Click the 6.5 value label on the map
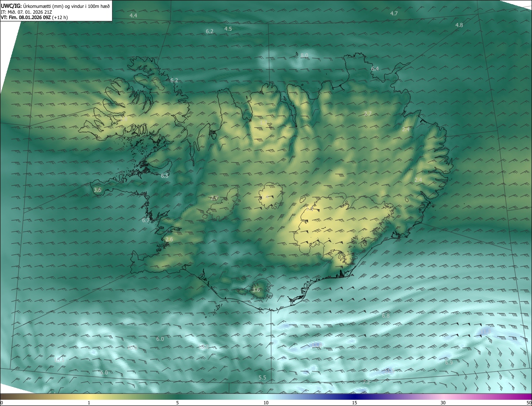 point(165,176)
